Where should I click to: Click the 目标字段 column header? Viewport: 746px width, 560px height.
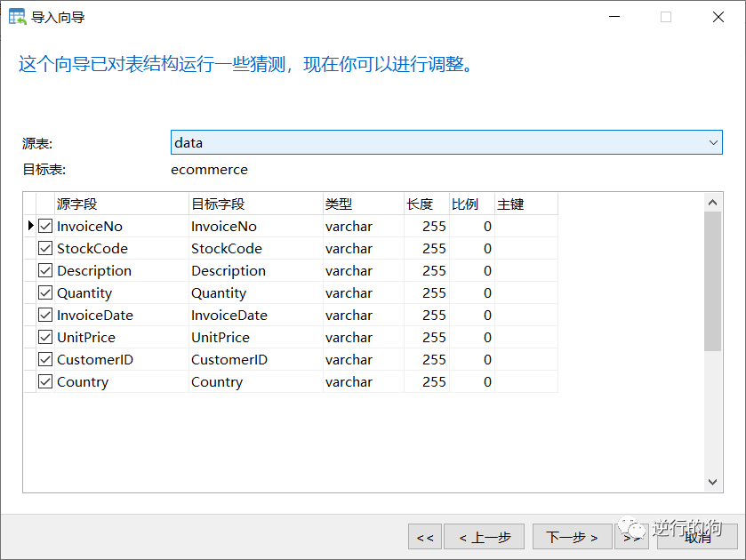(256, 204)
